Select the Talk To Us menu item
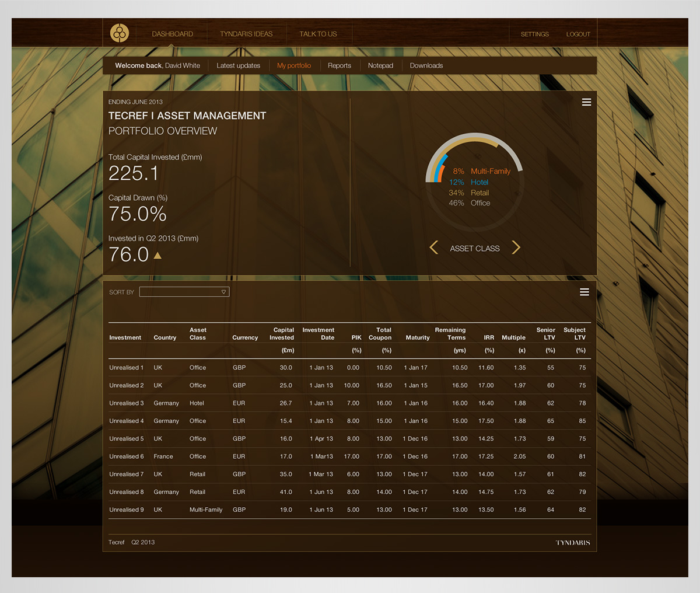Viewport: 700px width, 593px height. [318, 34]
